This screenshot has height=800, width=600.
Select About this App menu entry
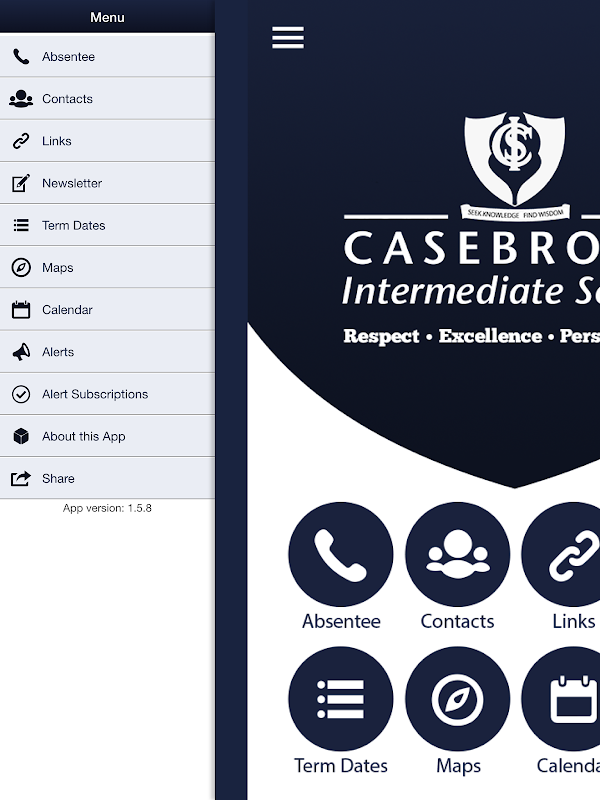point(107,436)
